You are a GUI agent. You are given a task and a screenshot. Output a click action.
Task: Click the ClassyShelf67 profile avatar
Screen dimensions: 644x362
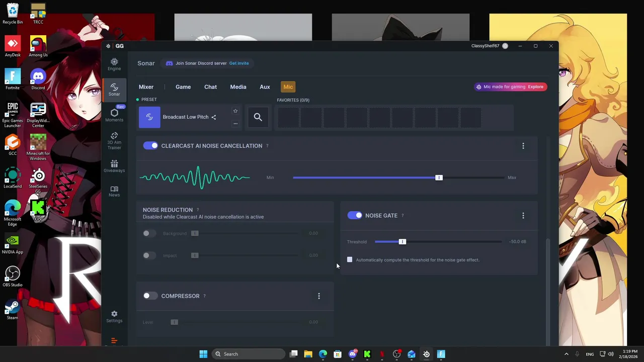tap(505, 46)
